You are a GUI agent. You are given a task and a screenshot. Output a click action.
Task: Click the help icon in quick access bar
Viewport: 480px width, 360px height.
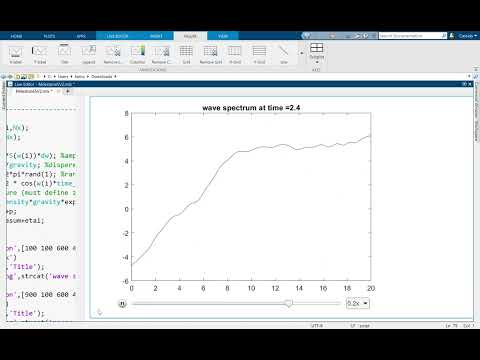coord(366,36)
